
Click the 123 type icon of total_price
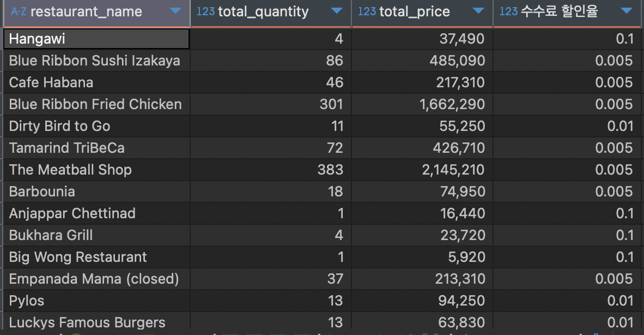(367, 11)
